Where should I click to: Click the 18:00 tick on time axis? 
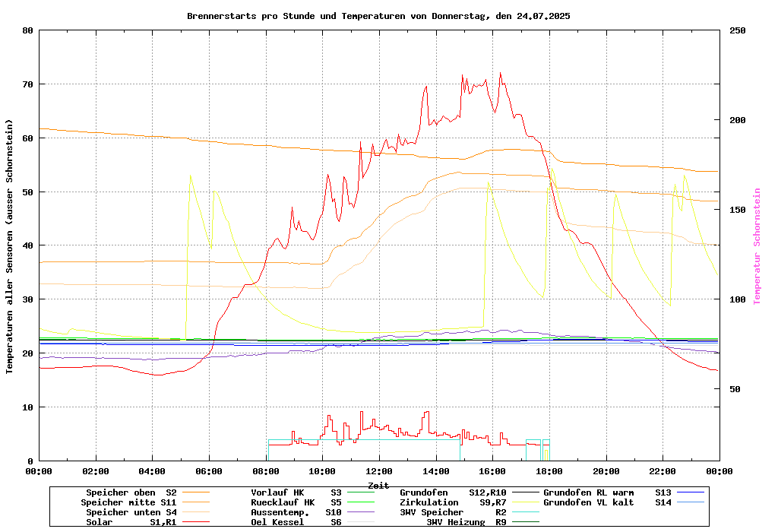pos(549,471)
